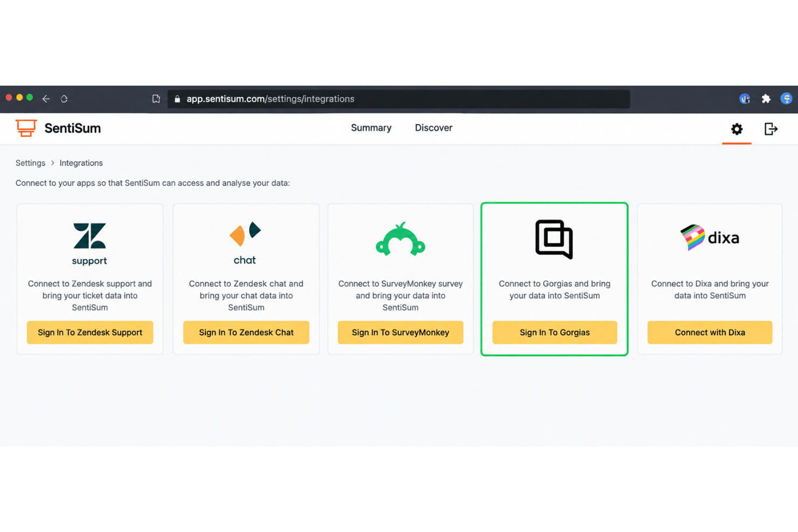This screenshot has width=798, height=532.
Task: Click 'Connect to Zendesk support and' description
Action: click(x=90, y=284)
